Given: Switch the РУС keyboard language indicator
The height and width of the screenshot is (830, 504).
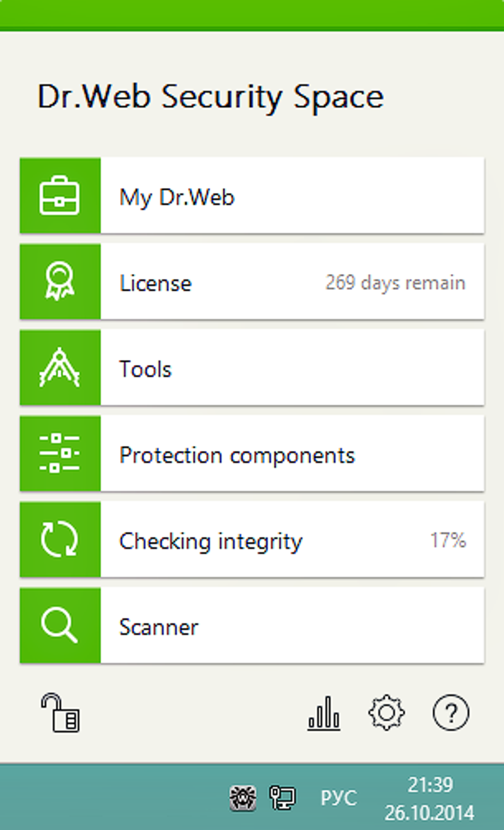Looking at the screenshot, I should (338, 798).
